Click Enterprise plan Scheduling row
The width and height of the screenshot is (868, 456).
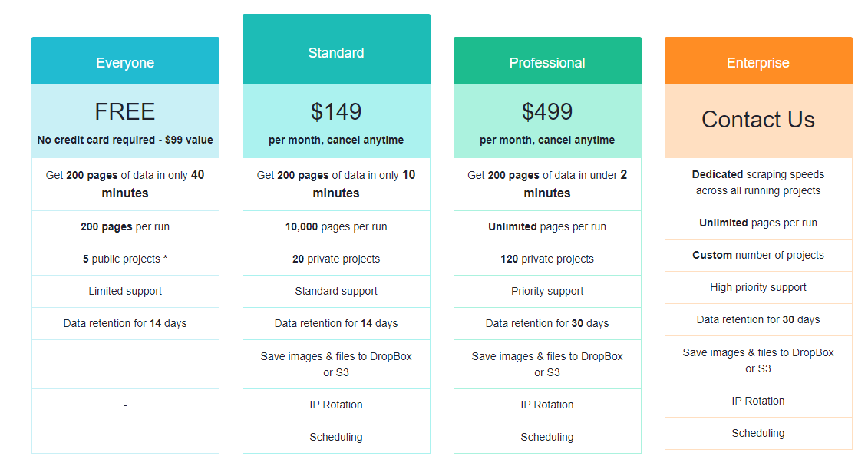[x=757, y=433]
